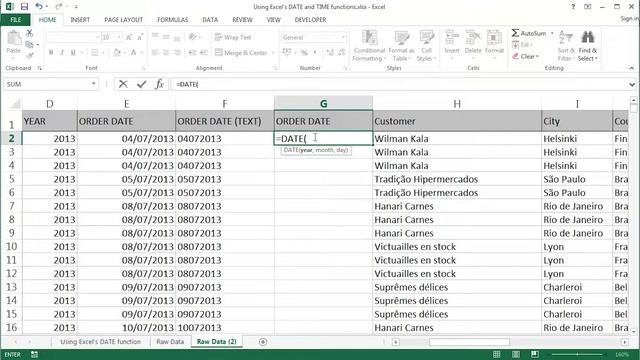
Task: Confirm formula with the checkmark icon
Action: click(x=141, y=84)
